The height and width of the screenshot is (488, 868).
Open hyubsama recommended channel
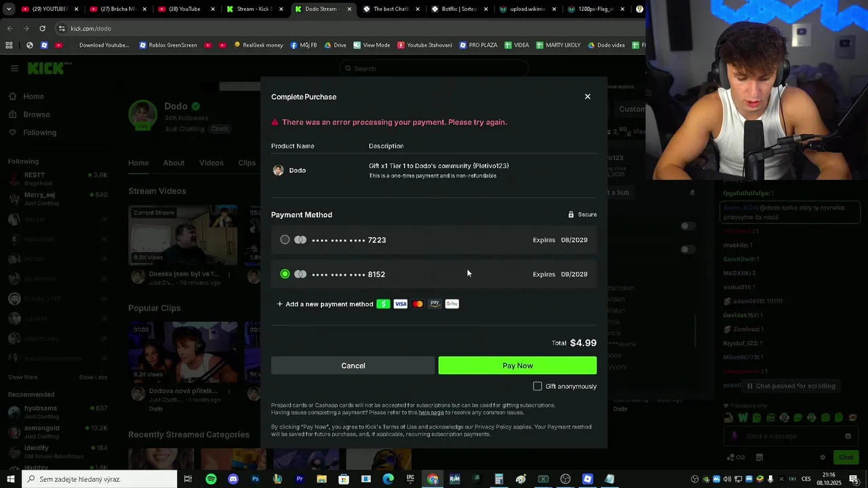coord(58,411)
